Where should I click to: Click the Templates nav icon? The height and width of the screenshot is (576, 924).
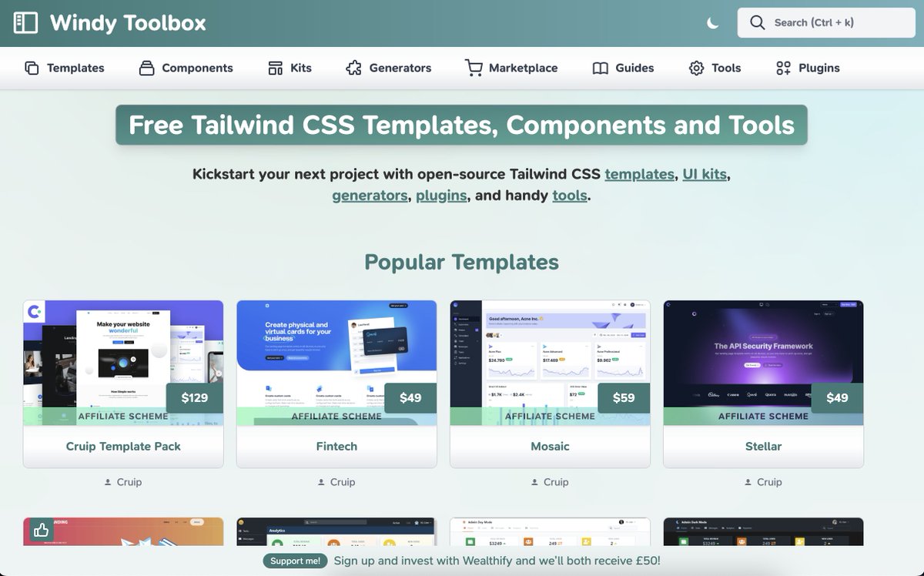[32, 68]
